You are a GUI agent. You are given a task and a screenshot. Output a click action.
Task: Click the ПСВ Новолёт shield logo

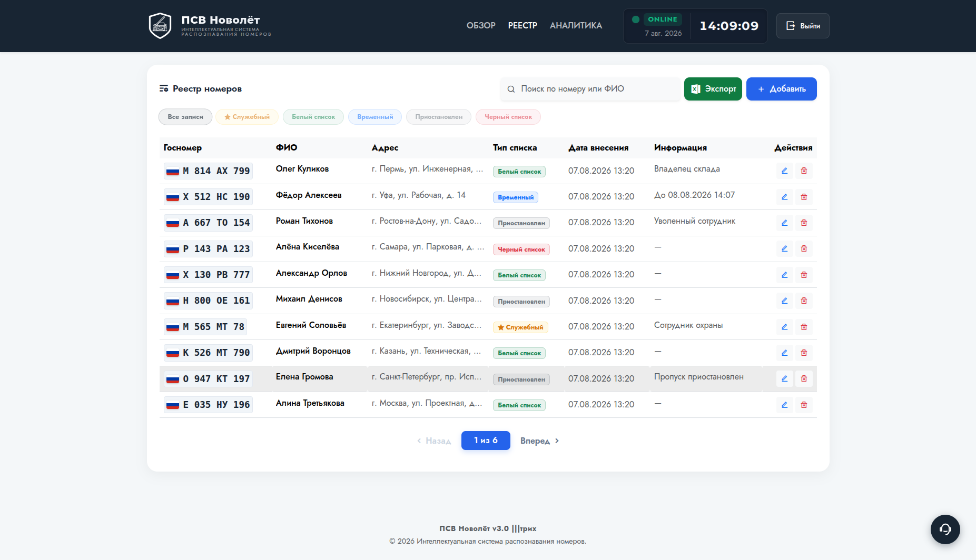coord(160,26)
